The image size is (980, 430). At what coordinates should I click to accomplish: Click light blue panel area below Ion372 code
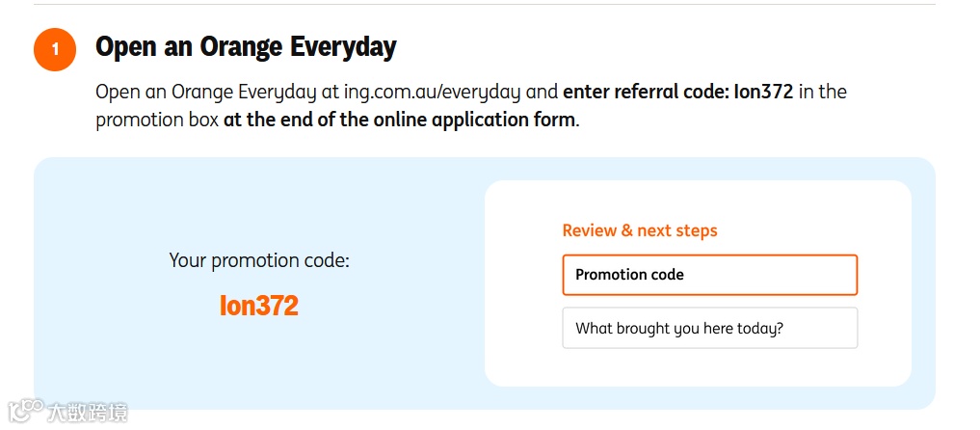(259, 366)
